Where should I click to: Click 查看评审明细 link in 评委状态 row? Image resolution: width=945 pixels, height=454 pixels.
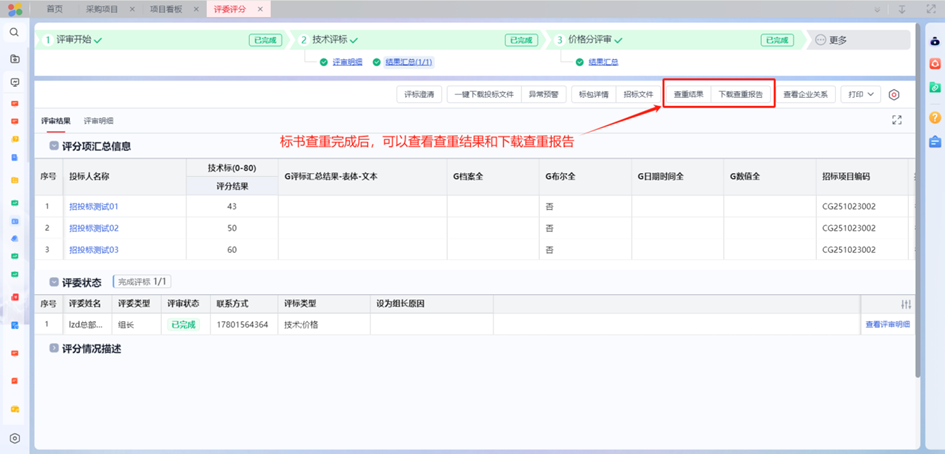coord(888,324)
